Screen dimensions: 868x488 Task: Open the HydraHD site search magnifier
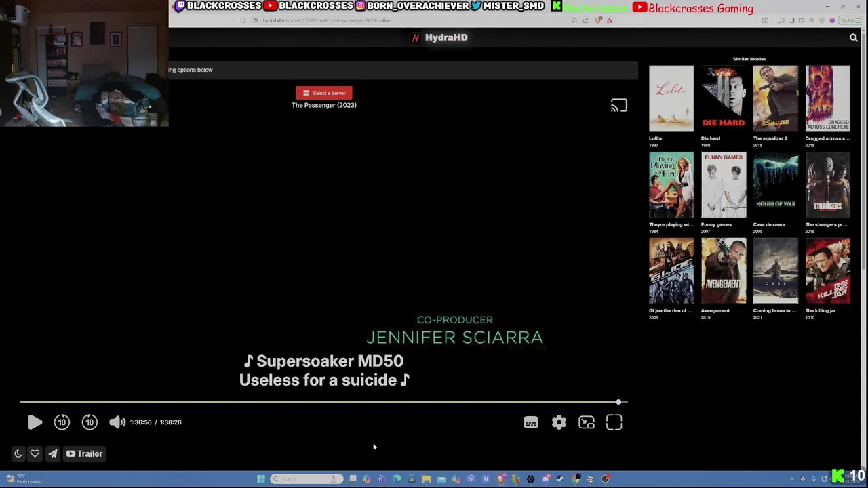(x=854, y=38)
